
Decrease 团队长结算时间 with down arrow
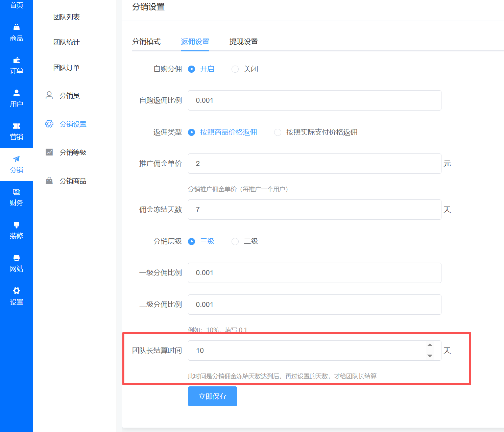click(430, 356)
